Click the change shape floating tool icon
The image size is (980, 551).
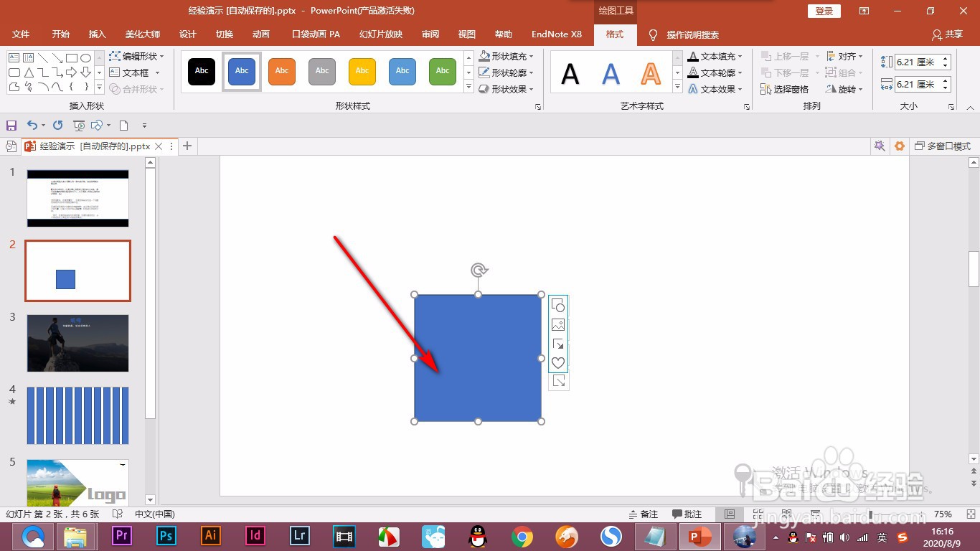tap(558, 306)
